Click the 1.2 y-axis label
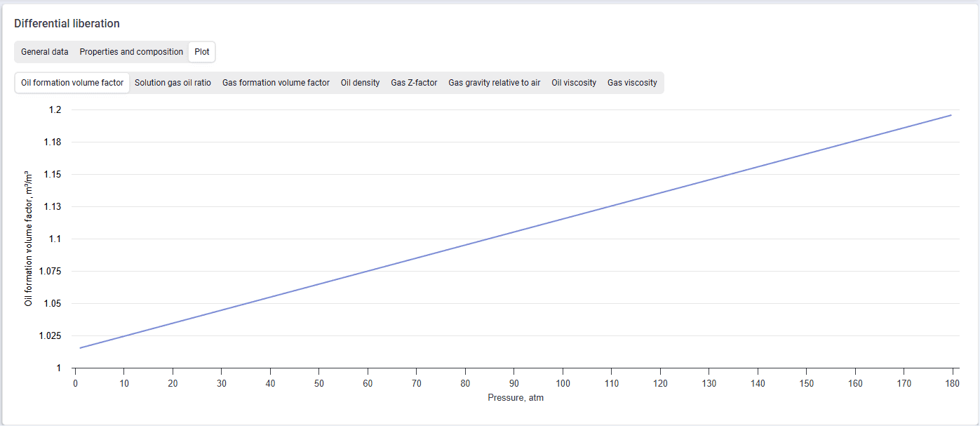Image resolution: width=980 pixels, height=426 pixels. pos(55,110)
